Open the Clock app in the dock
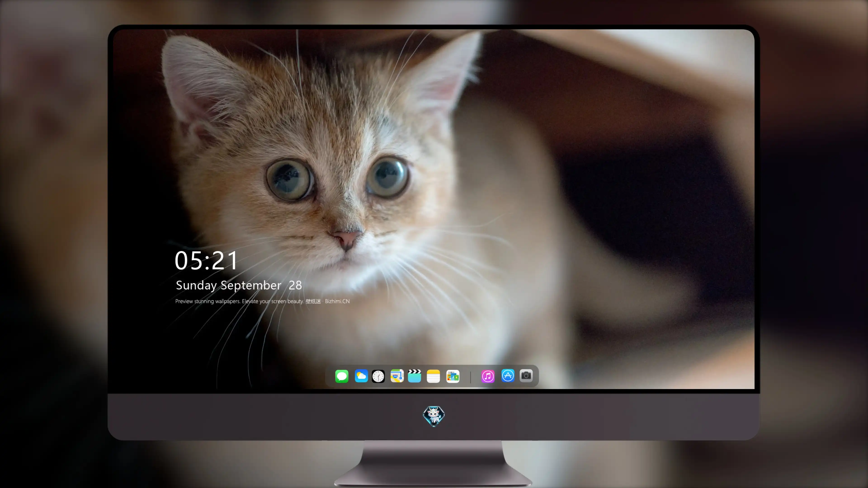This screenshot has height=488, width=868. click(x=378, y=376)
